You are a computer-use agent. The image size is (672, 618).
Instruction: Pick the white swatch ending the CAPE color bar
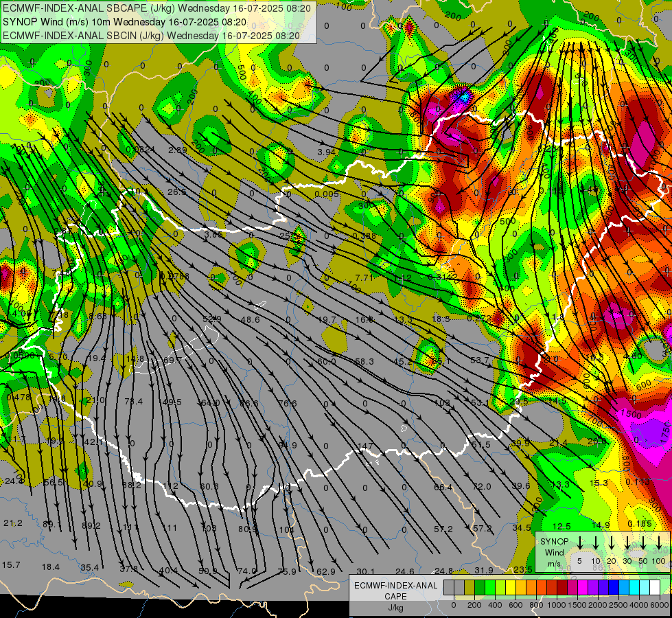tap(654, 587)
